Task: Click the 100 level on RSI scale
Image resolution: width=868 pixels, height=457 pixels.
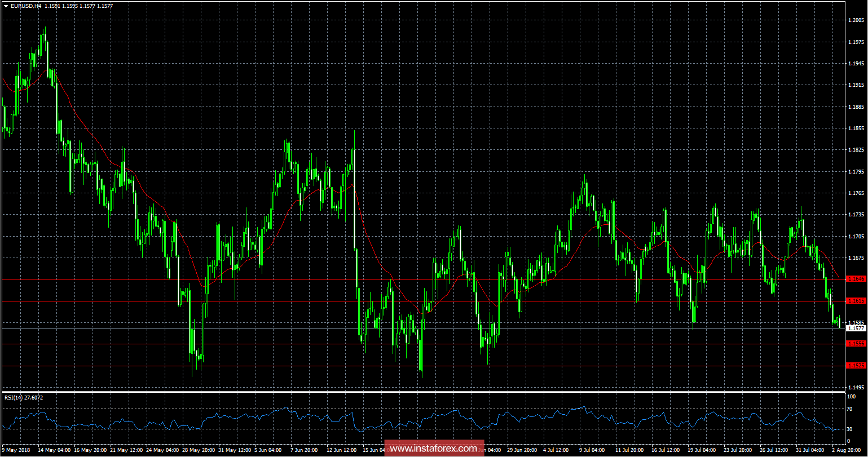Action: pos(852,397)
